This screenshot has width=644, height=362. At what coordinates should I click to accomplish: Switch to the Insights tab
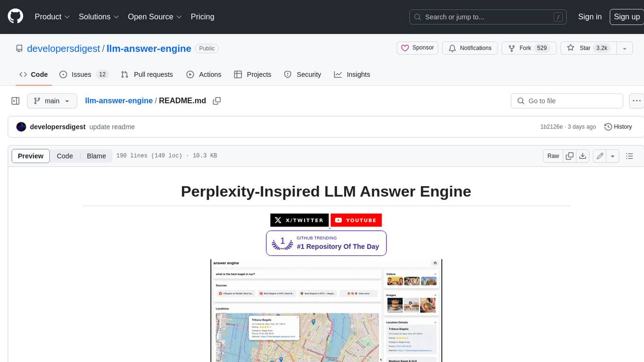click(352, 74)
